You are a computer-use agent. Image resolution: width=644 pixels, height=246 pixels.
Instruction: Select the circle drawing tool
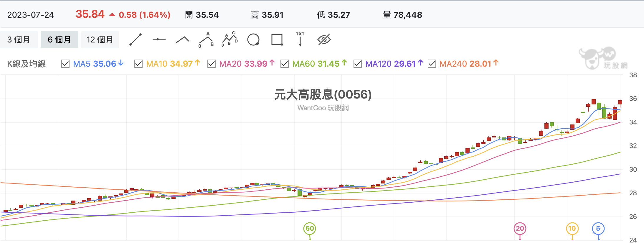click(253, 40)
